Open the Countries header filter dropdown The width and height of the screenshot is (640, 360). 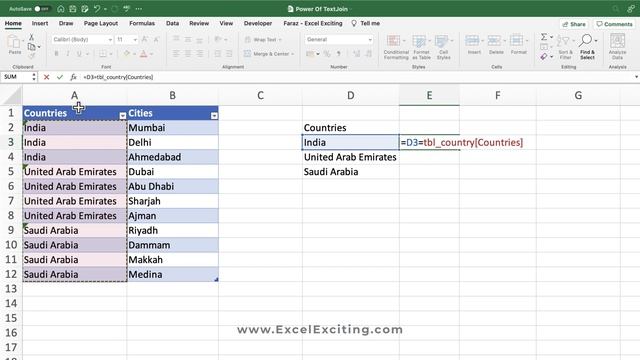[122, 116]
